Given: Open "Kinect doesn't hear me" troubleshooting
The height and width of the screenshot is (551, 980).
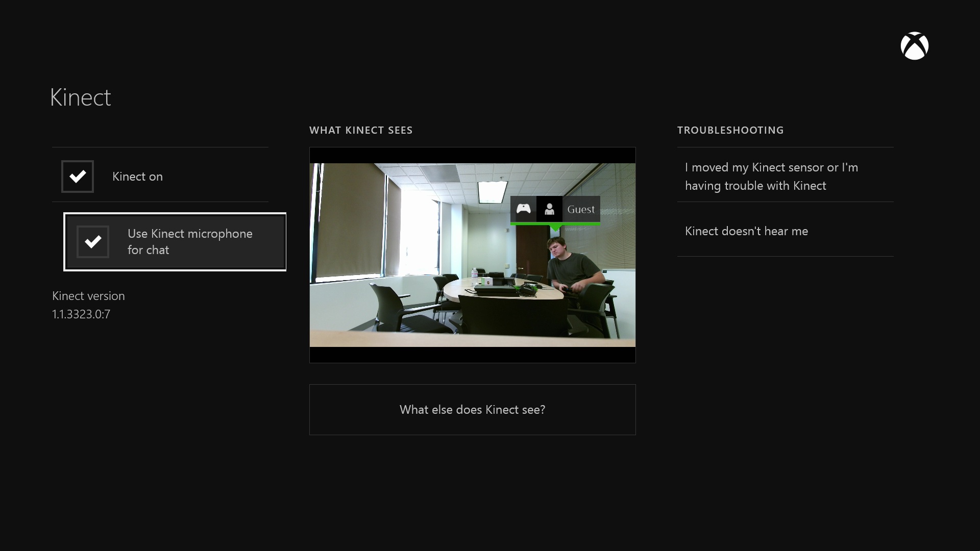Looking at the screenshot, I should [x=746, y=231].
